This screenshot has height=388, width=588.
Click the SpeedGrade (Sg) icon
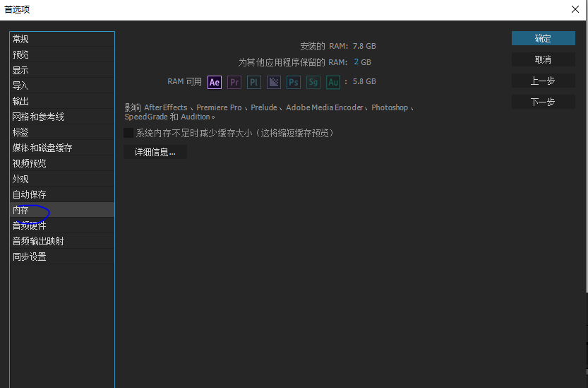click(x=313, y=82)
